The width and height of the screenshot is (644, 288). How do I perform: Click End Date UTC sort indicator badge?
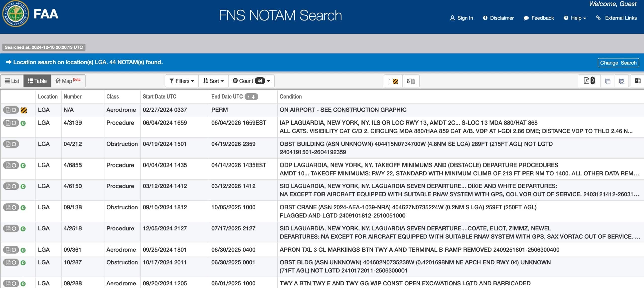tap(251, 97)
